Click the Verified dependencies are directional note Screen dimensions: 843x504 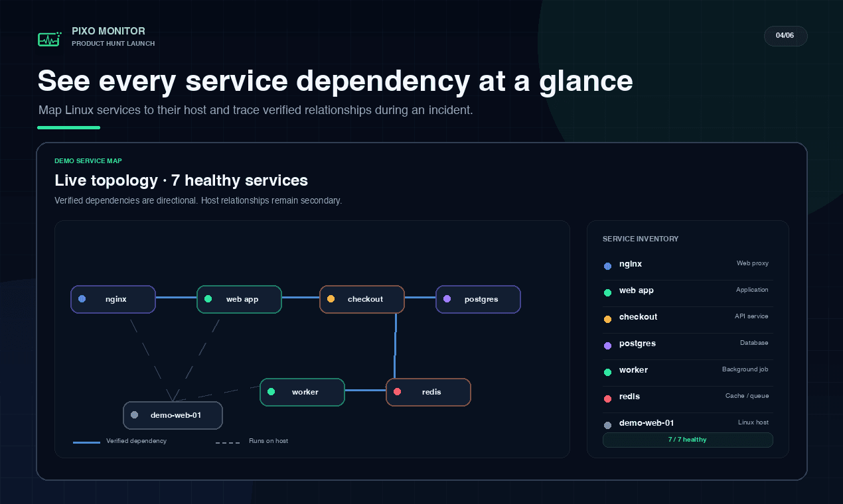[198, 200]
